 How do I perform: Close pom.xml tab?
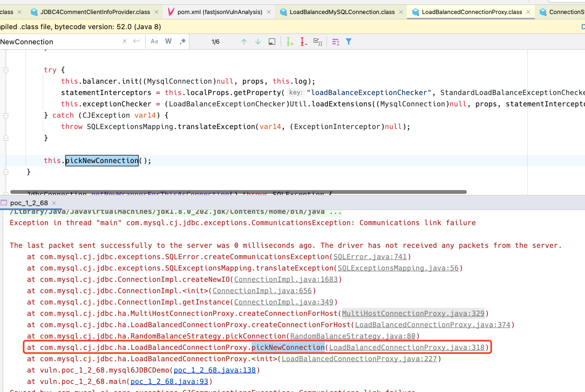pos(269,12)
